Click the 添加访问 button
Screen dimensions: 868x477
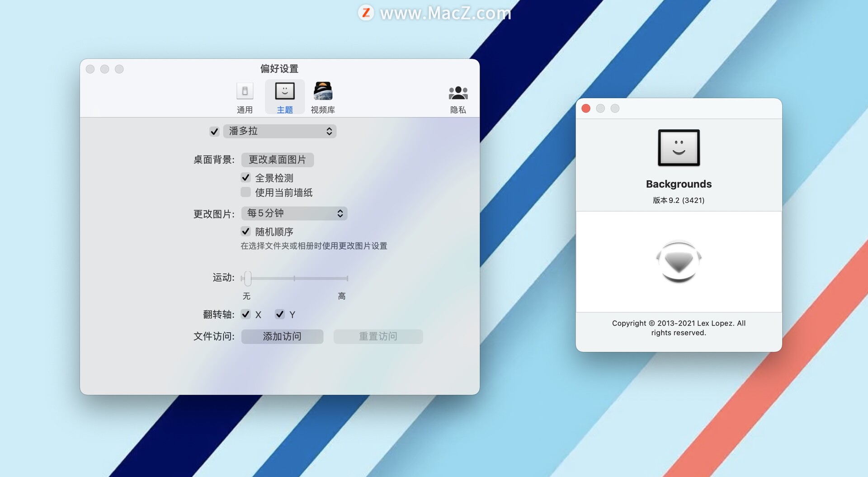click(282, 336)
